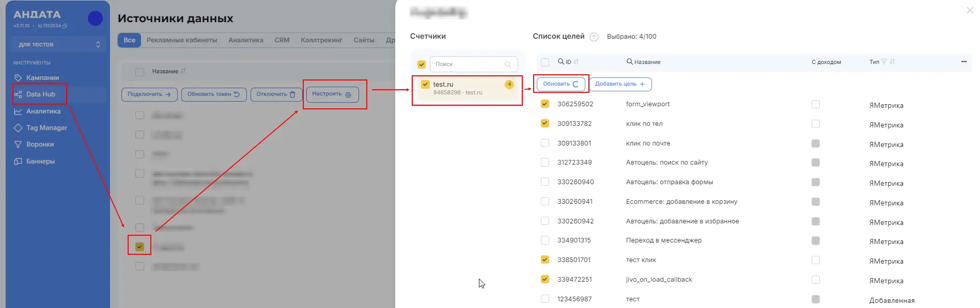
Task: Close the settings panel with the X
Action: pyautogui.click(x=970, y=10)
